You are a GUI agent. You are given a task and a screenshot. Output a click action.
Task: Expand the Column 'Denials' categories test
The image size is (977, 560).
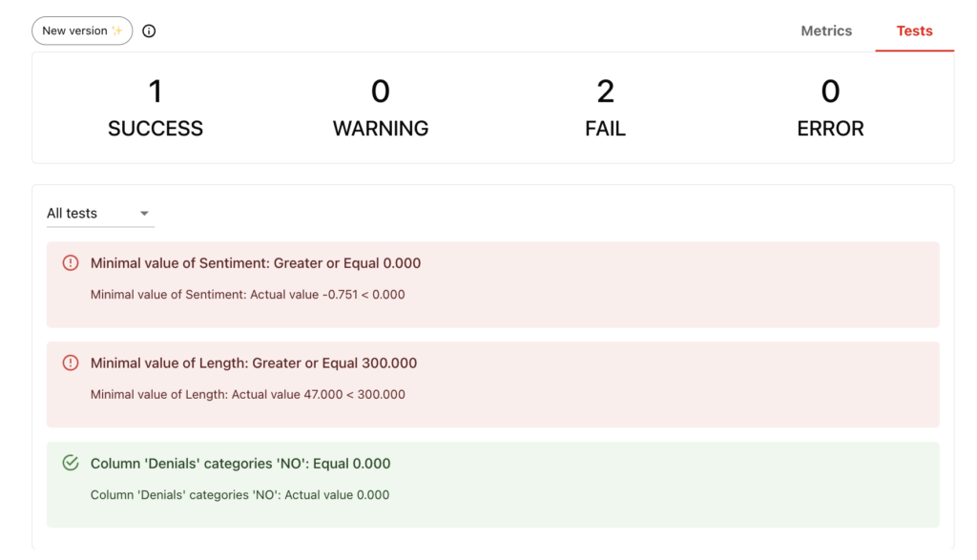click(240, 464)
